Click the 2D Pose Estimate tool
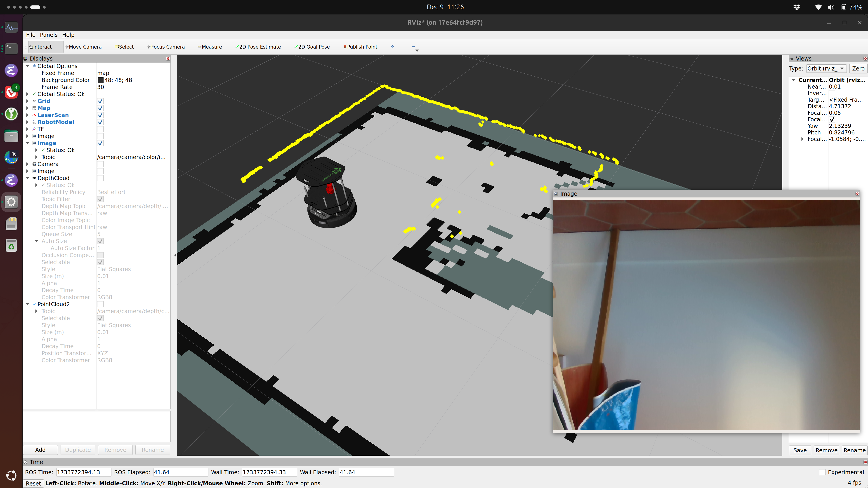The height and width of the screenshot is (488, 868). 257,47
